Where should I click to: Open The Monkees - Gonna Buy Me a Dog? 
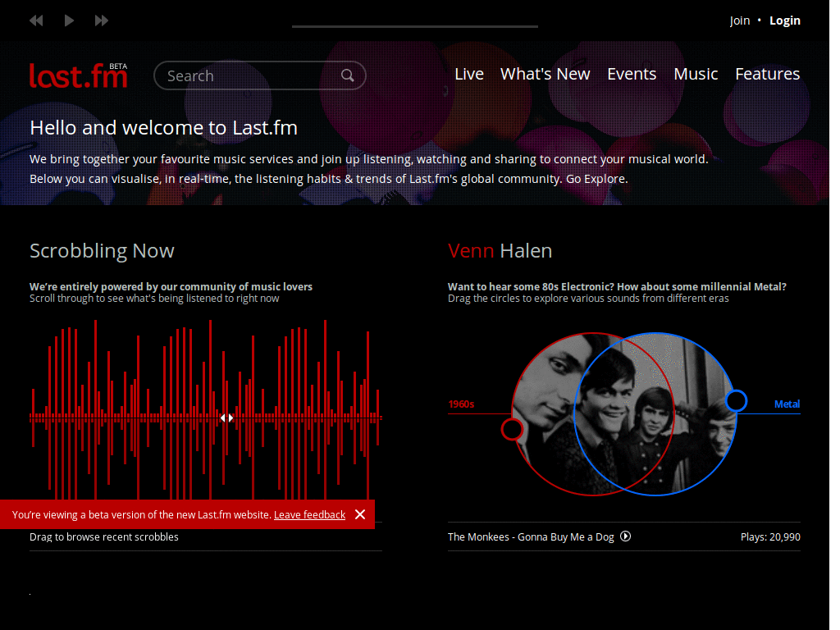click(x=531, y=536)
